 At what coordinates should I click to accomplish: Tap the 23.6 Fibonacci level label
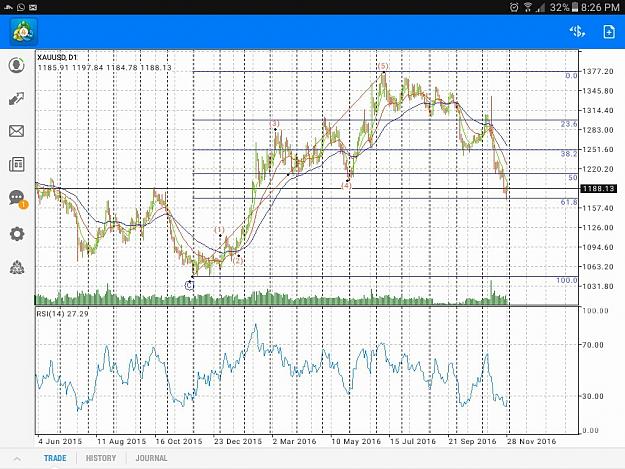pyautogui.click(x=569, y=124)
